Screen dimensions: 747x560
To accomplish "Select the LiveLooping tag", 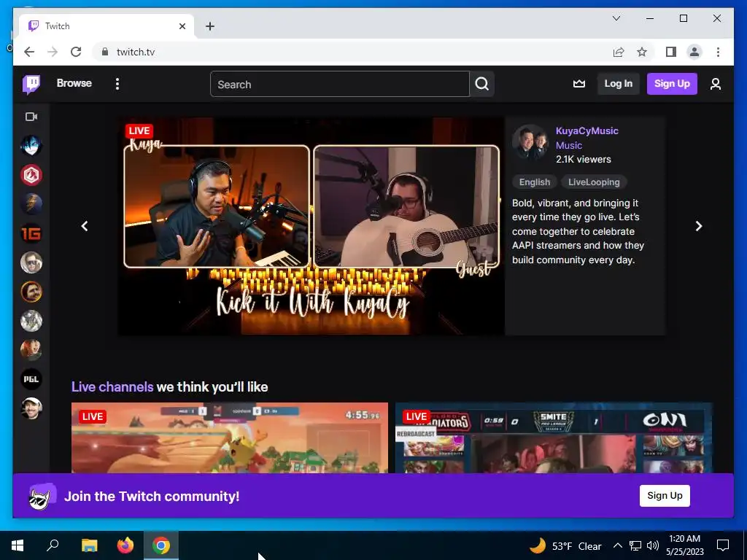I will [594, 182].
